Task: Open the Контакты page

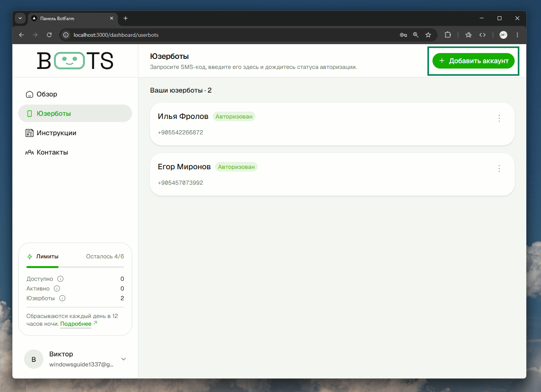Action: tap(75, 152)
